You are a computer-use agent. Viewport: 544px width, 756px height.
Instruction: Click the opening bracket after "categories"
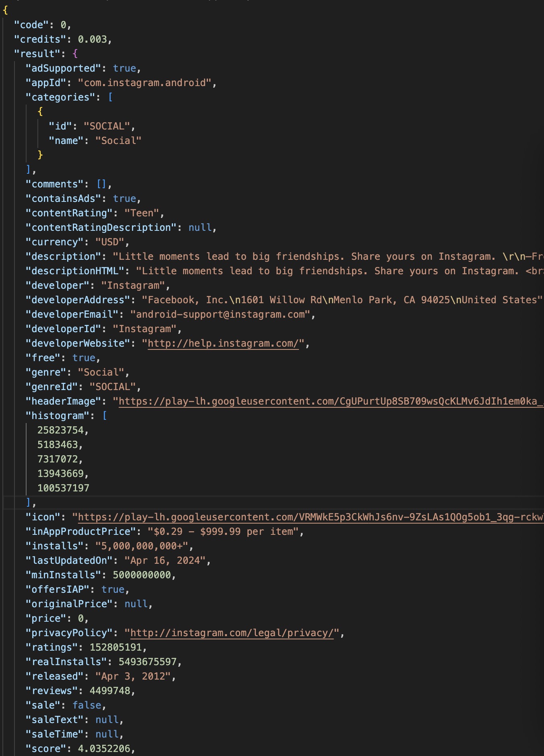point(110,97)
